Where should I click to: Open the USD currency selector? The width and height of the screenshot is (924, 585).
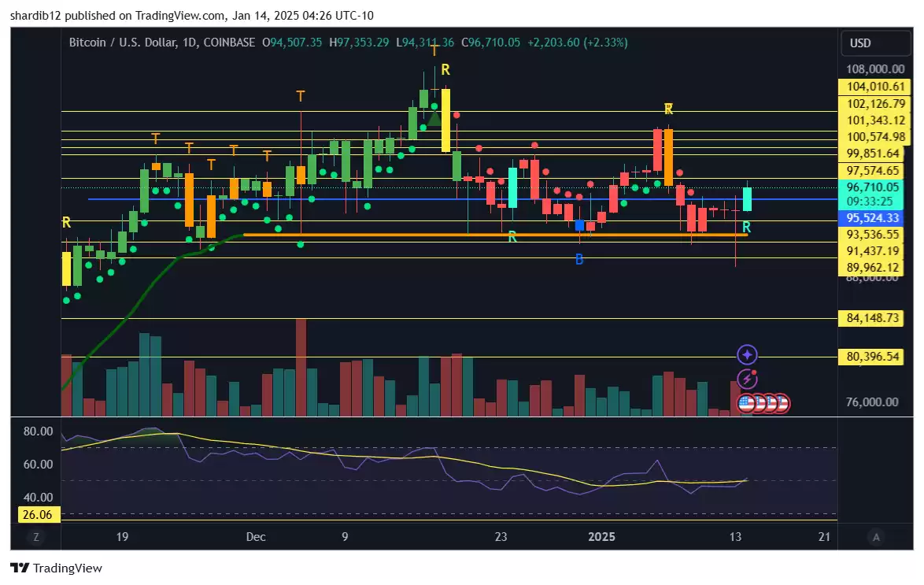[x=874, y=43]
